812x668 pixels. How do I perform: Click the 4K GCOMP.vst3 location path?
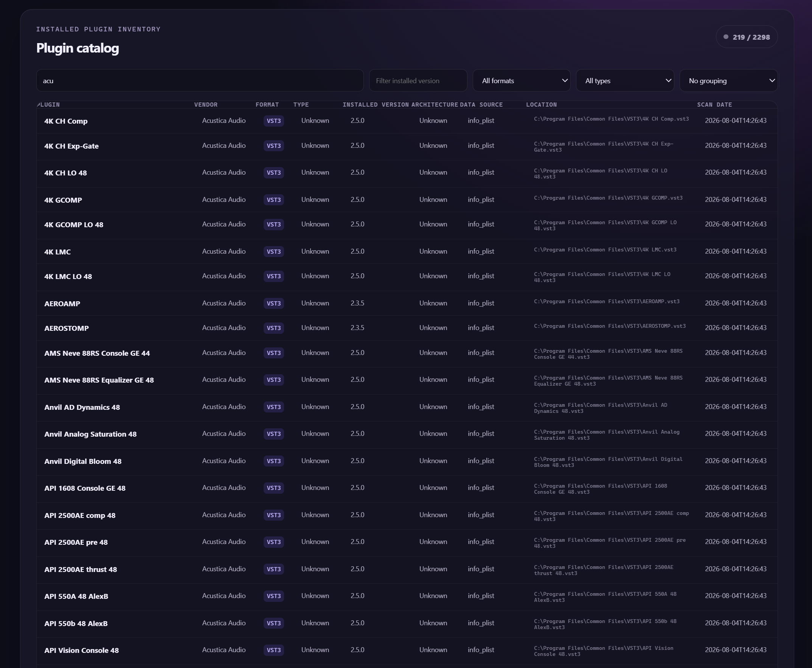608,198
